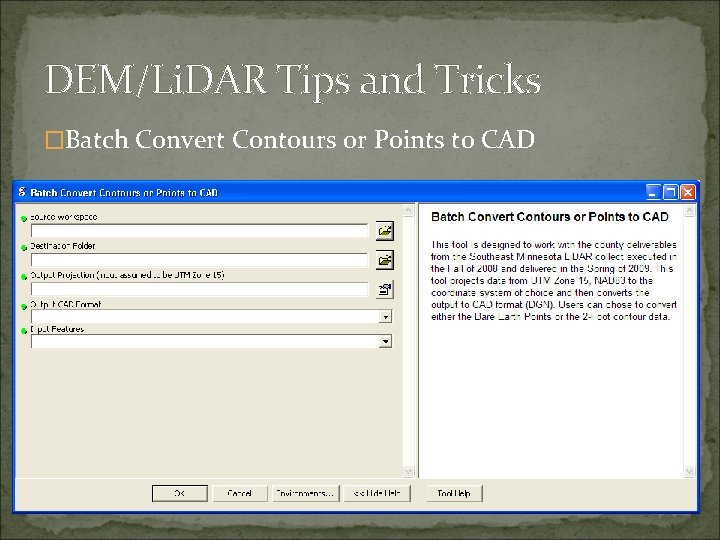Screen dimensions: 720x540
Task: Click the slide bullet Batch Convert Contours
Action: [300, 139]
